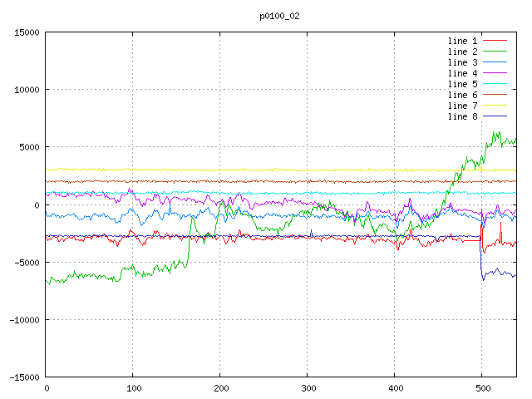
Task: Choose the 'line 4' legend label
Action: pyautogui.click(x=462, y=73)
